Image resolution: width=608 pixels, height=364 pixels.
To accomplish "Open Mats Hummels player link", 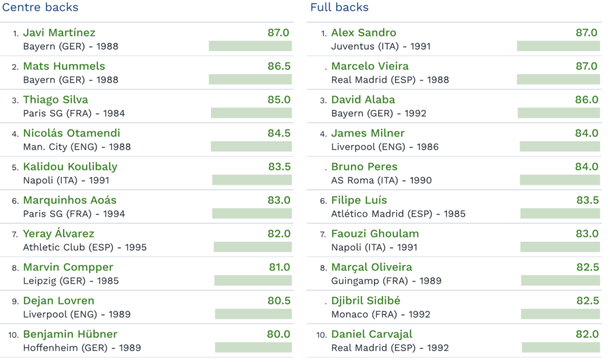I will coord(64,66).
